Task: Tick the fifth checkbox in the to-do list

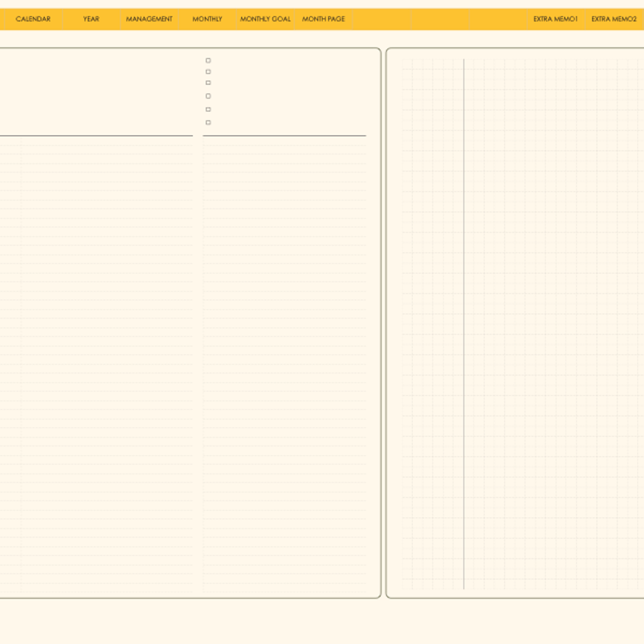Action: tap(208, 109)
